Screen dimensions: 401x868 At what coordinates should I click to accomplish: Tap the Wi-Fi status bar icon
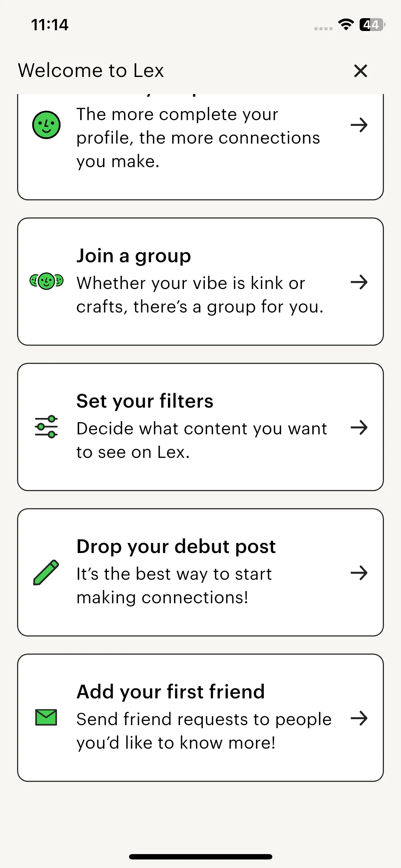[346, 25]
